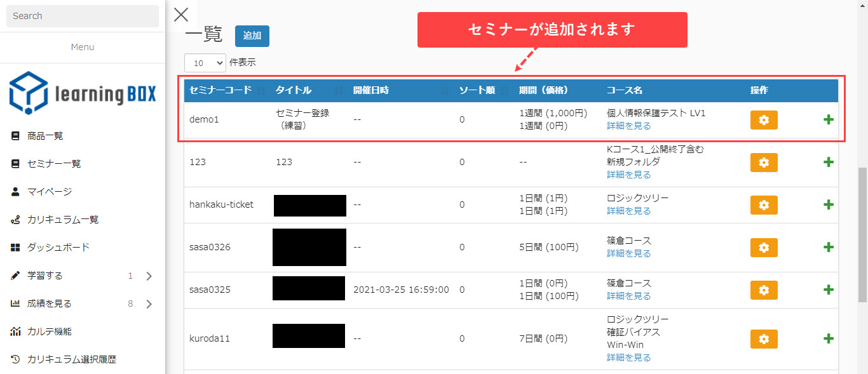Click the Search input field

click(x=83, y=16)
